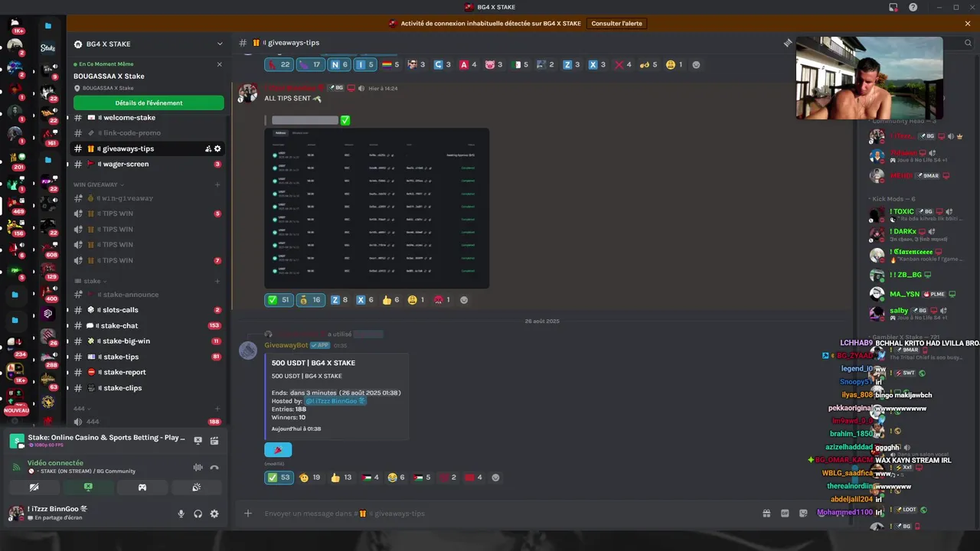Open the slots-calls channel

[x=149, y=310]
